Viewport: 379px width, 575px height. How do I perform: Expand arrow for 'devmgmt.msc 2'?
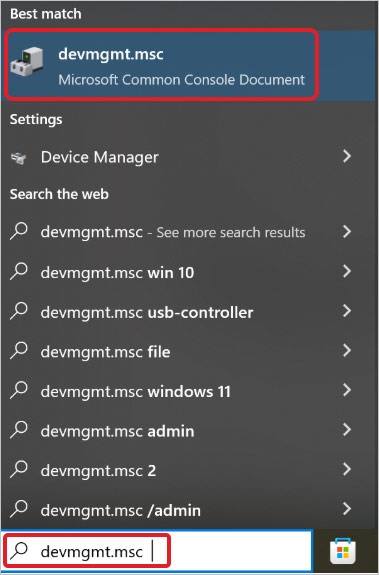346,469
